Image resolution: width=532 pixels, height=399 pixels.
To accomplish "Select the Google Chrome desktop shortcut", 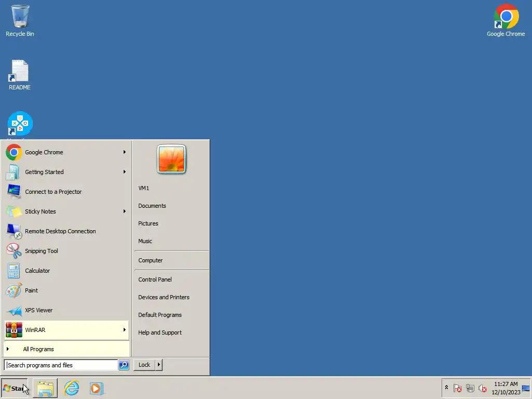I will click(506, 20).
